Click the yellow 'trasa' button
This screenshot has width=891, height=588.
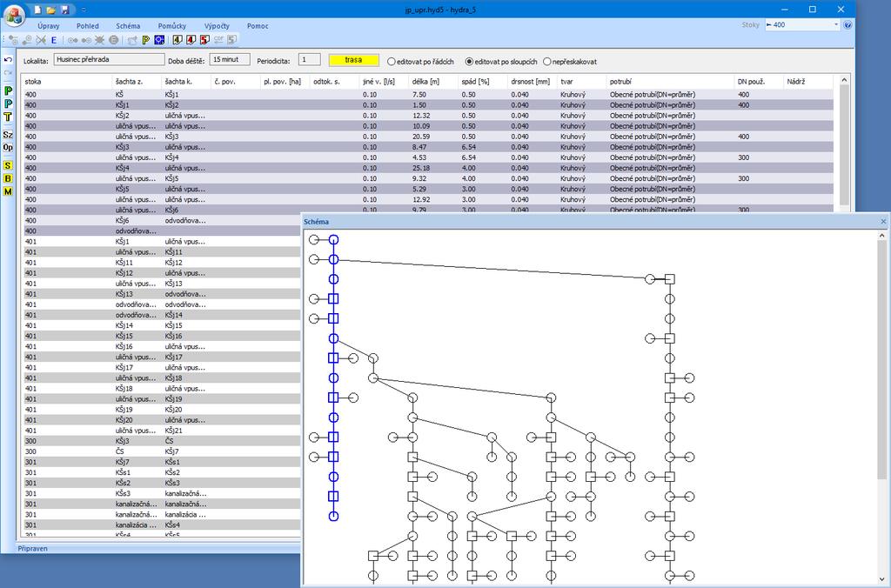(x=353, y=60)
